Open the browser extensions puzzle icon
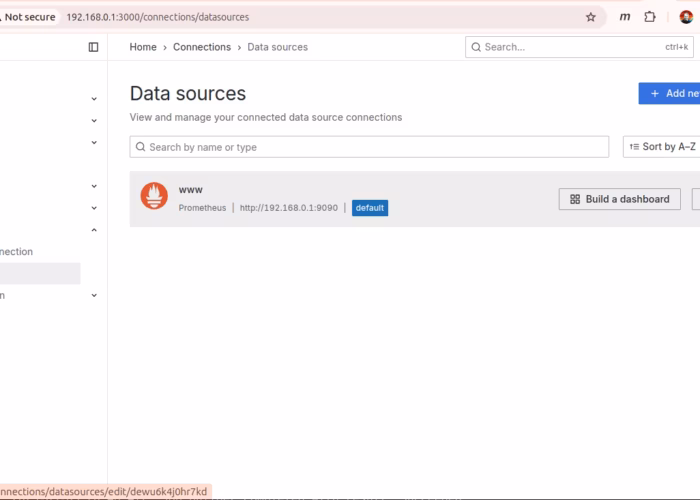Image resolution: width=700 pixels, height=500 pixels. tap(650, 17)
